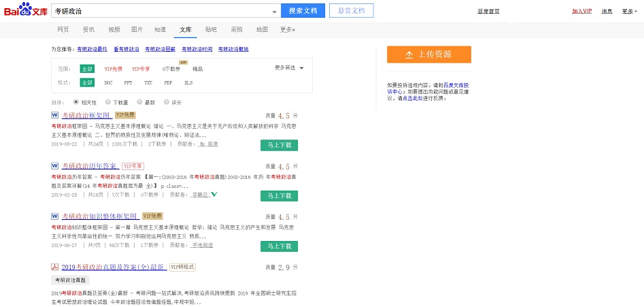Click contributor 手电前进 link
644x307 pixels.
[202, 245]
